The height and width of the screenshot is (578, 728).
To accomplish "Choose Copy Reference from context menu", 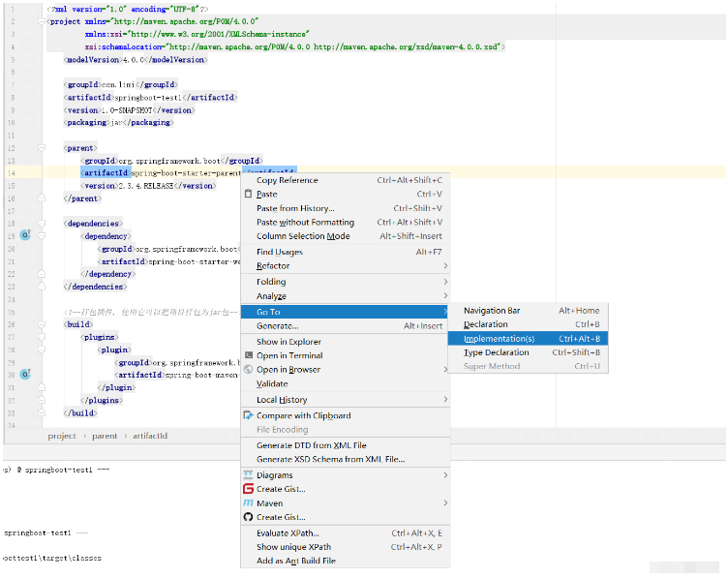I will (x=346, y=180).
